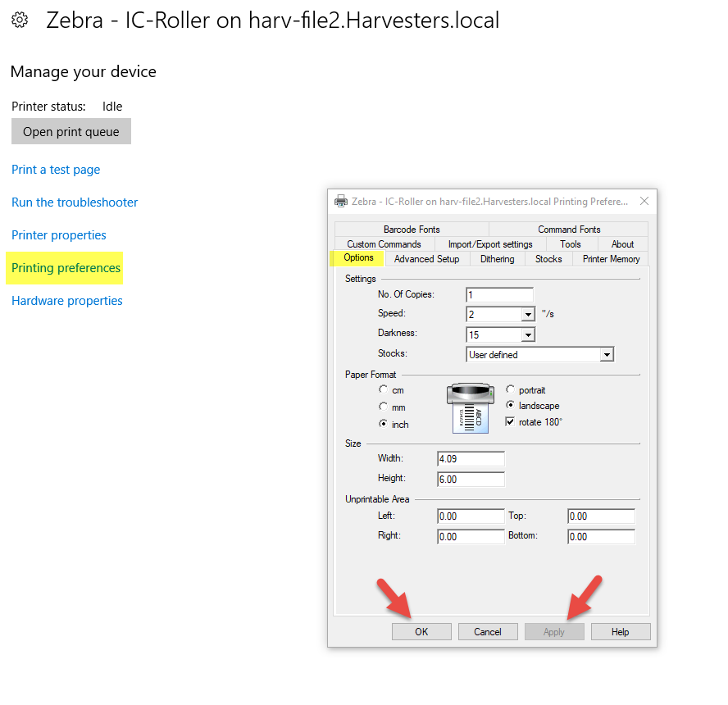The width and height of the screenshot is (728, 705).
Task: Open the Darkness dropdown list
Action: coord(527,334)
